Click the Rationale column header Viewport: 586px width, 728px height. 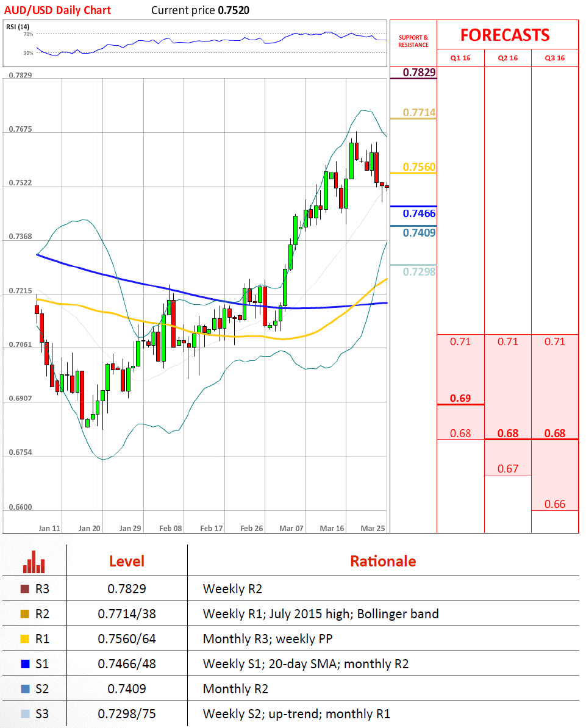point(383,562)
